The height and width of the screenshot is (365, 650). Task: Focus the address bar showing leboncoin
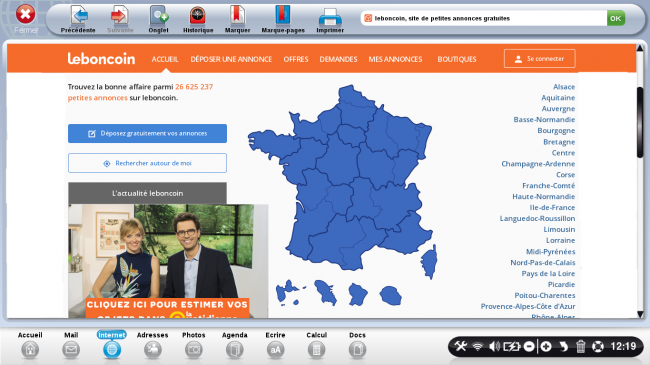(x=485, y=18)
